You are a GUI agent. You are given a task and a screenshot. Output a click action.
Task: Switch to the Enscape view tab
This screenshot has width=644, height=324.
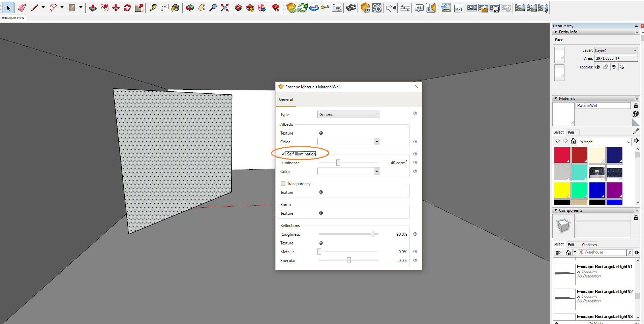point(13,18)
